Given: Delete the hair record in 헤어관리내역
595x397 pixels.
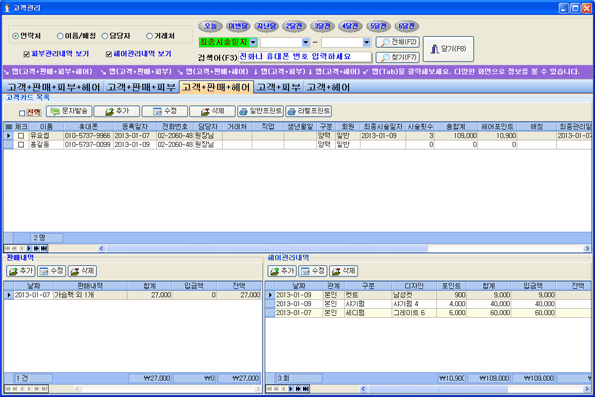Looking at the screenshot, I should click(x=343, y=271).
